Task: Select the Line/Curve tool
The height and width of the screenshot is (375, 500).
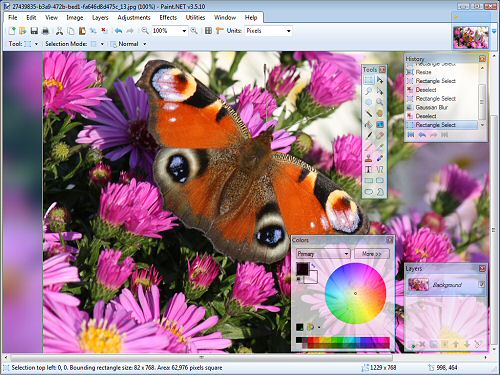Action: (x=380, y=169)
